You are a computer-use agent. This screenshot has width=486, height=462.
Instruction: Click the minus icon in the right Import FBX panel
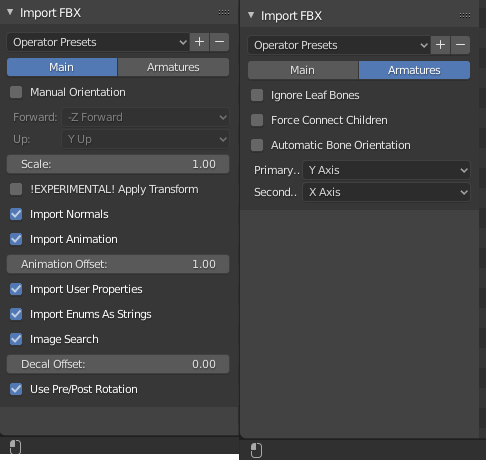(460, 45)
